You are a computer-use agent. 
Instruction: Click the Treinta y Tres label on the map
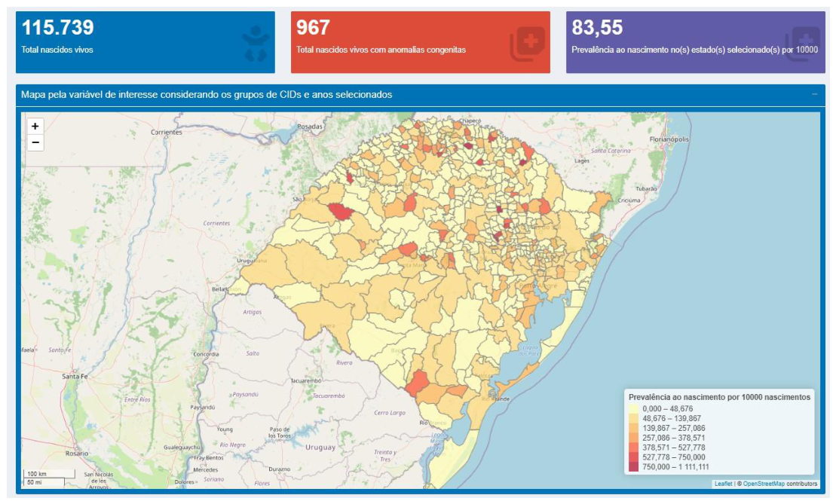385,456
